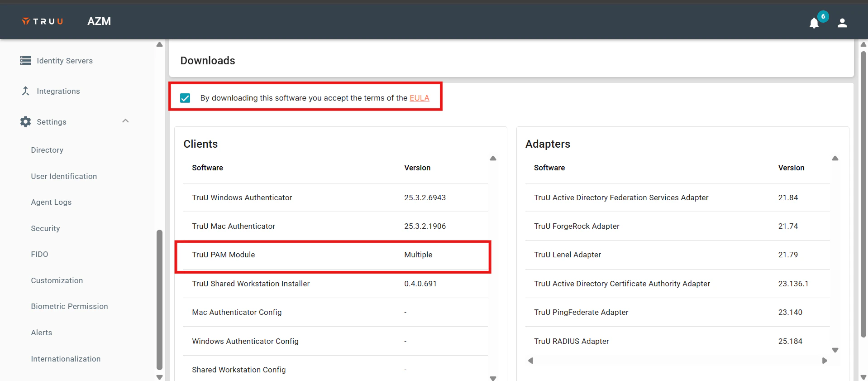Click Adapters horizontal scroll left arrow
868x381 pixels.
click(531, 361)
